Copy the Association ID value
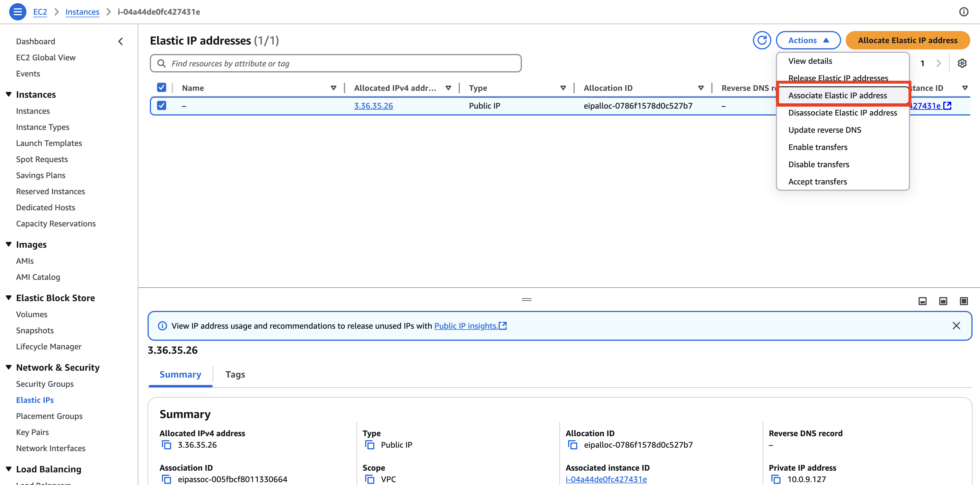980x485 pixels. coord(166,479)
